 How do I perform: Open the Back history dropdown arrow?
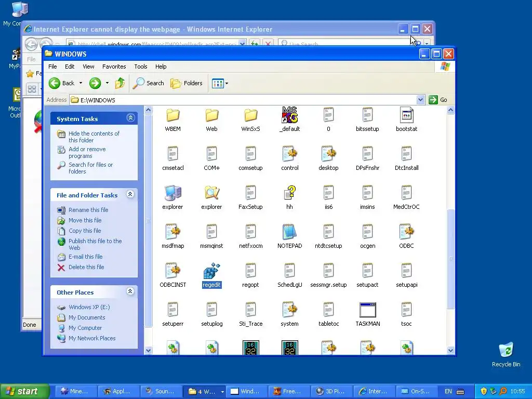81,83
